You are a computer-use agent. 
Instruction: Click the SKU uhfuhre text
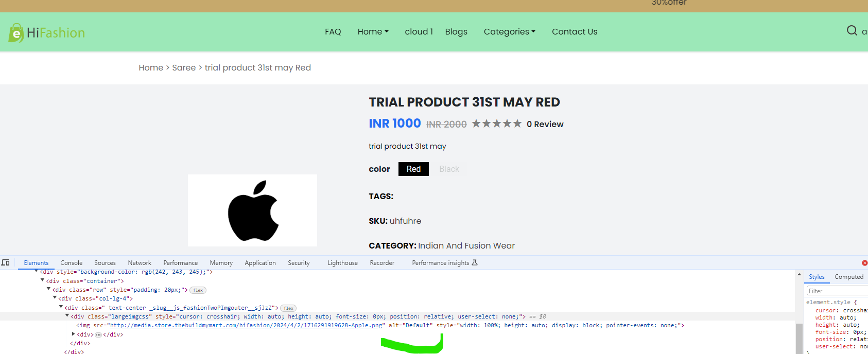point(395,221)
